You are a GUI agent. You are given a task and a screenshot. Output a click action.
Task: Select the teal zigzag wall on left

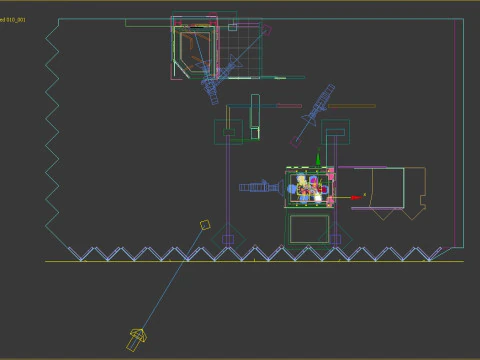coord(52,133)
